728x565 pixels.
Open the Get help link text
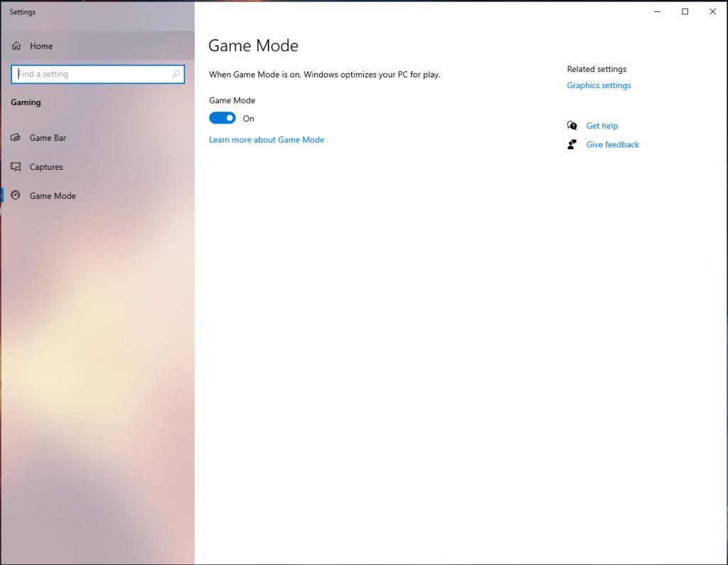pyautogui.click(x=601, y=126)
